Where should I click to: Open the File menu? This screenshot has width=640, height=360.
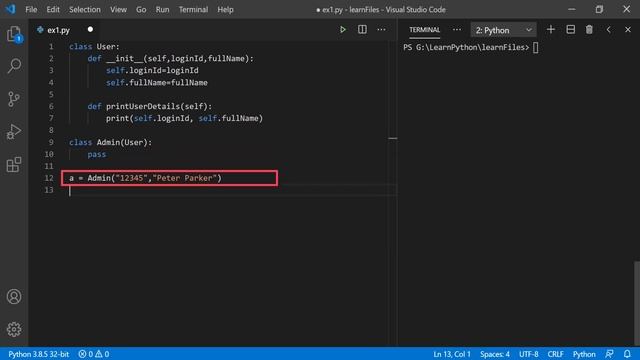click(x=31, y=9)
